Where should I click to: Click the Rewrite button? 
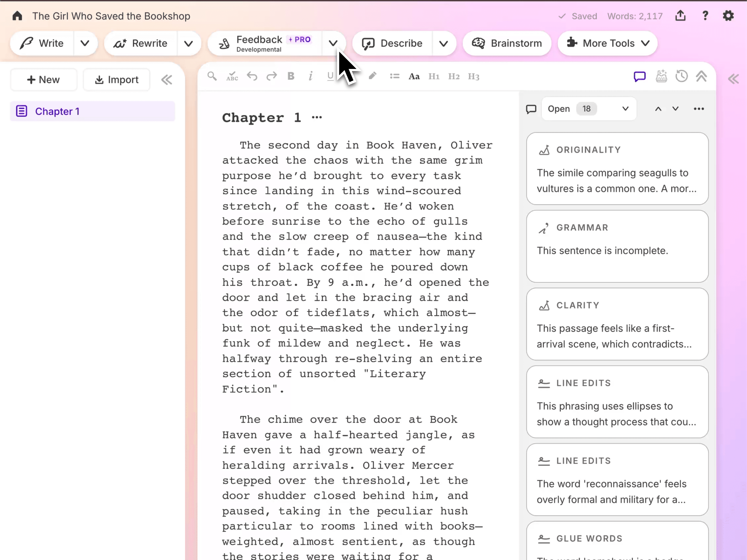coord(141,43)
